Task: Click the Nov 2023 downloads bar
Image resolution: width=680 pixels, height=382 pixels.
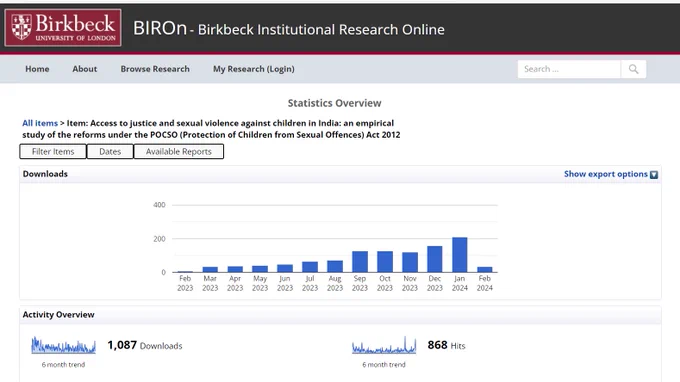Action: point(410,262)
